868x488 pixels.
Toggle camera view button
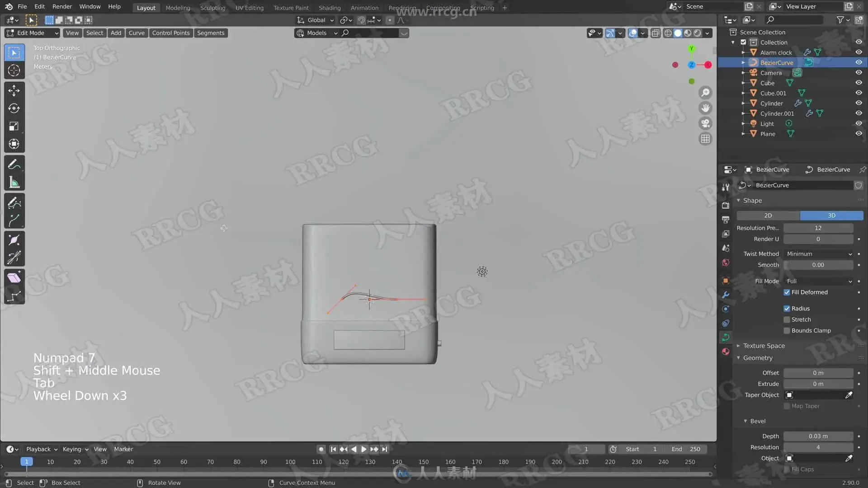[x=705, y=123]
